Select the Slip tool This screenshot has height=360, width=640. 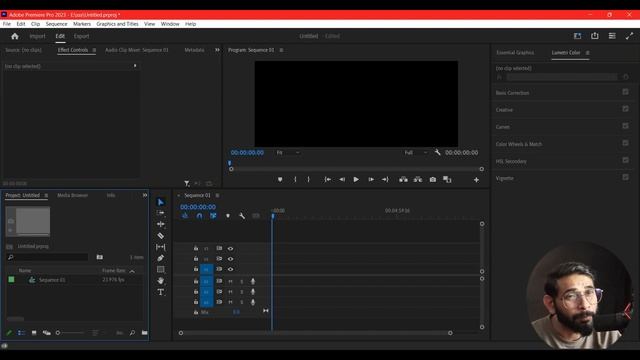[160, 247]
